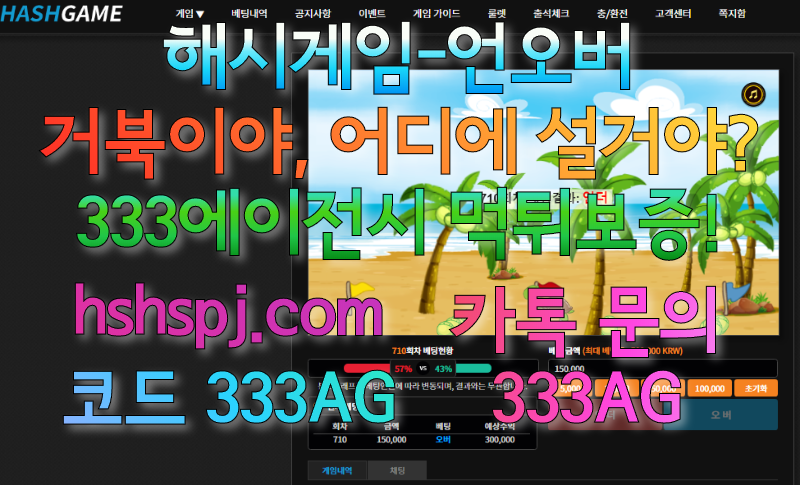The width and height of the screenshot is (800, 485).
Task: Click the 710회차 베팅현황 heading
Action: (422, 351)
